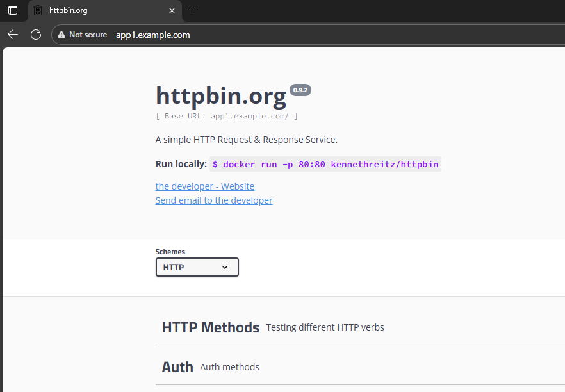Click the 'Run locally:' label
The width and height of the screenshot is (565, 392).
tap(181, 164)
